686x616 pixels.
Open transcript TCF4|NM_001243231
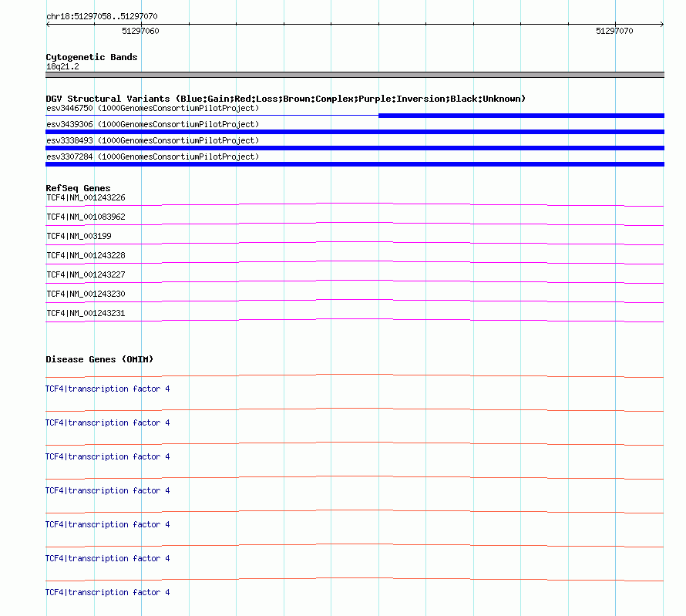pyautogui.click(x=86, y=313)
